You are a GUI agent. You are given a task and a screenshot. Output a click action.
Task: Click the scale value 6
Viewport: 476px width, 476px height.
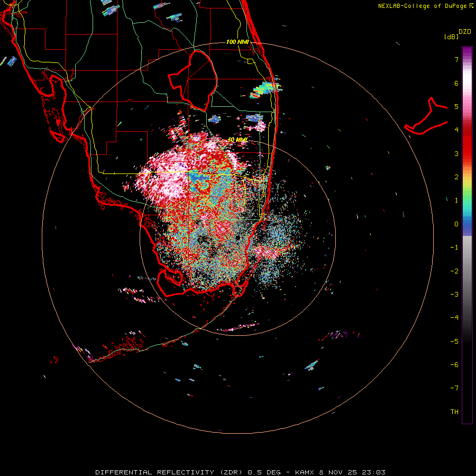[x=456, y=83]
